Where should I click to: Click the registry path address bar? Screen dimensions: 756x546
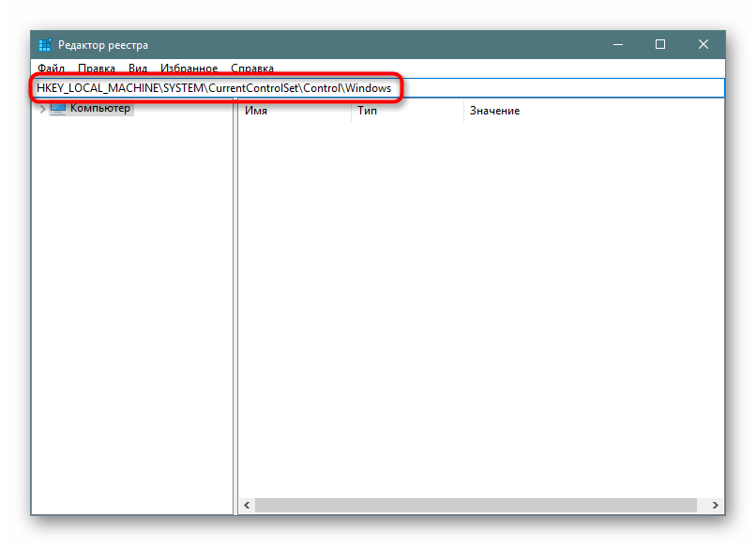[563, 87]
